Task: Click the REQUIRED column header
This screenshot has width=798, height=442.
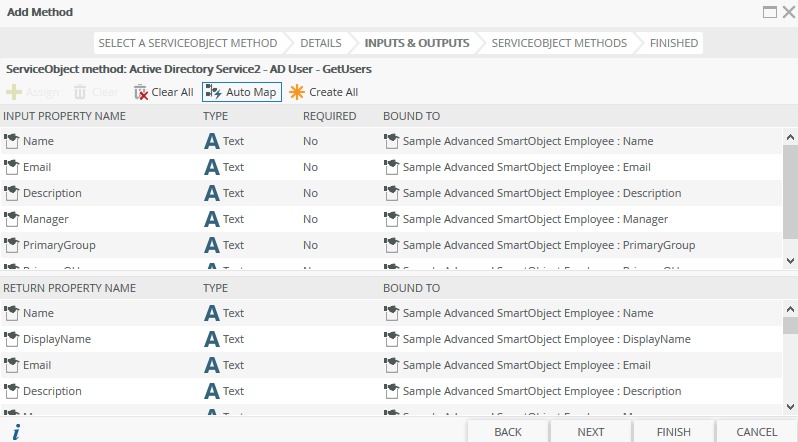Action: (x=329, y=116)
